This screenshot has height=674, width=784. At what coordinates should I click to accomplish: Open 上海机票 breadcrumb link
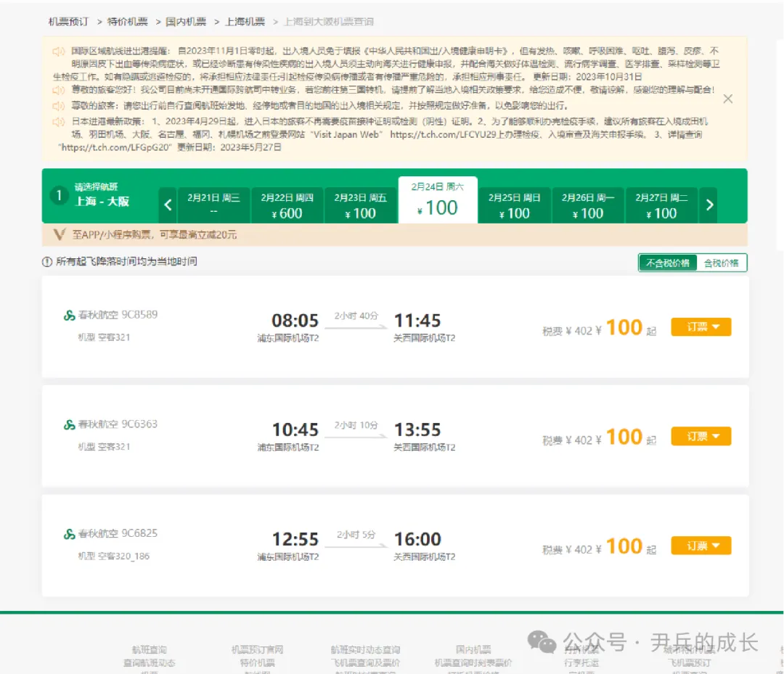coord(245,22)
